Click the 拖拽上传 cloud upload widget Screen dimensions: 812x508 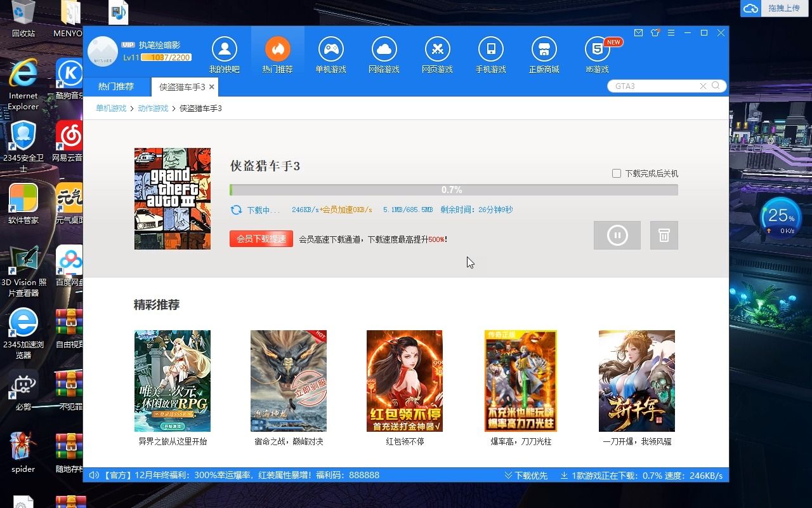point(775,8)
